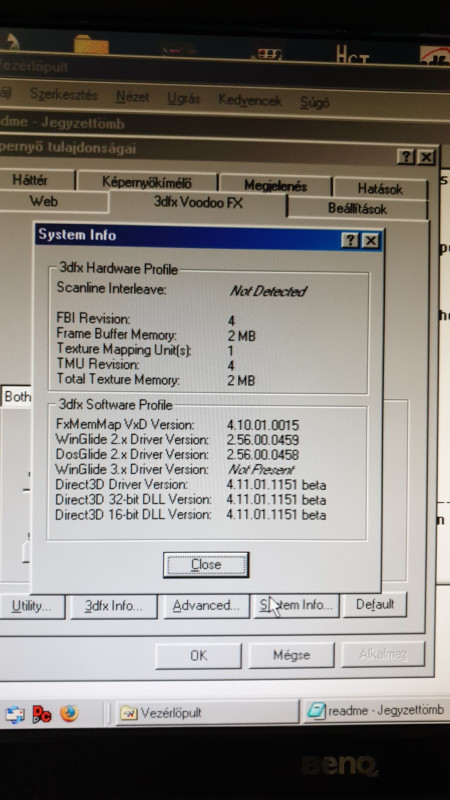Screen dimensions: 450x800
Task: Click the help question mark in Képernyő tulajdonságai
Action: coord(406,157)
